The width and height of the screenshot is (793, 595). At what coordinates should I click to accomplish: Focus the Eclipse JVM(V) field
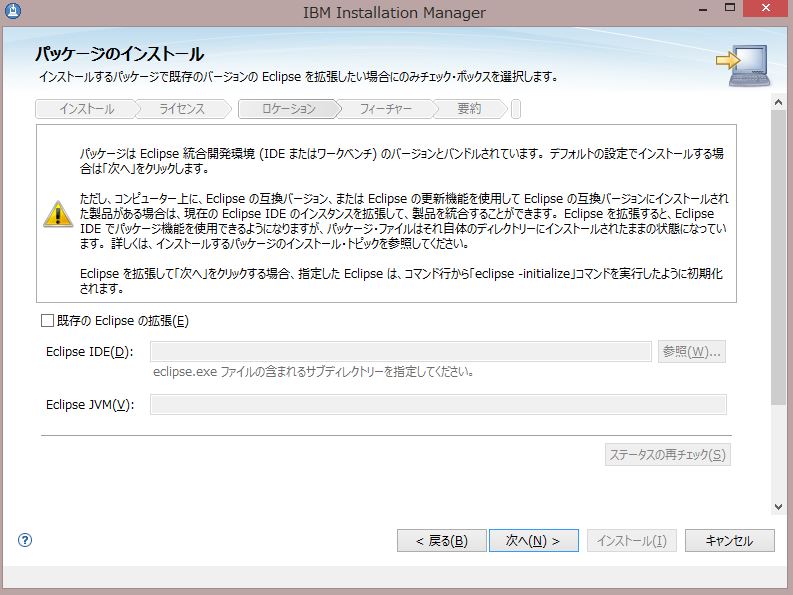[x=438, y=404]
